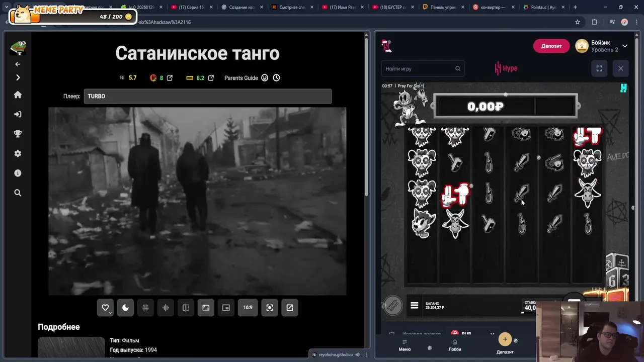The height and width of the screenshot is (362, 644).
Task: Click the Подробнее heading
Action: [59, 327]
